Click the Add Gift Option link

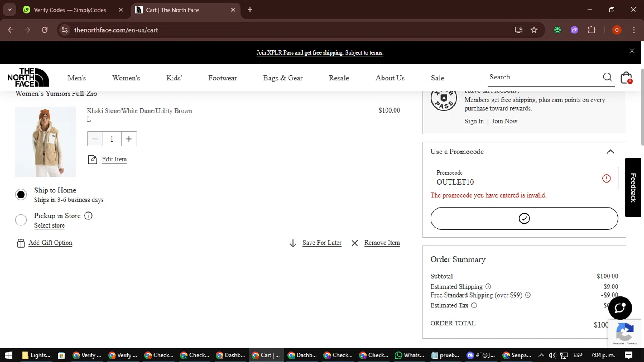tap(50, 243)
